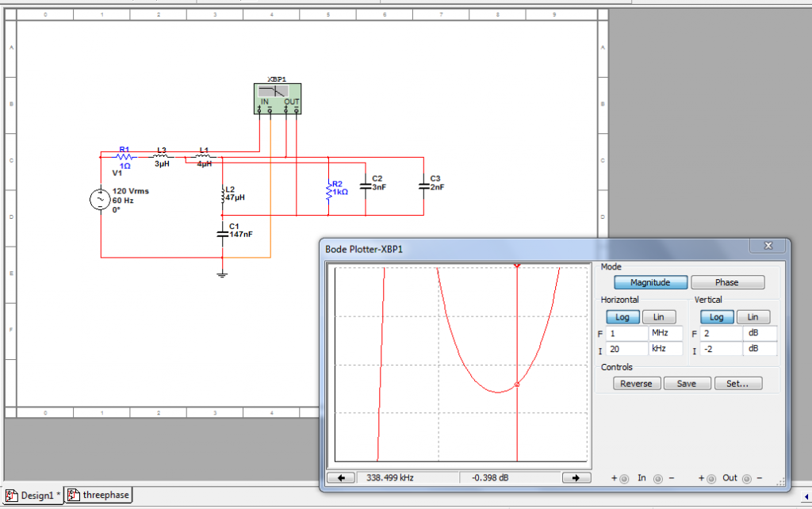This screenshot has width=812, height=509.
Task: Select resistor R1 1Ω
Action: coord(124,157)
